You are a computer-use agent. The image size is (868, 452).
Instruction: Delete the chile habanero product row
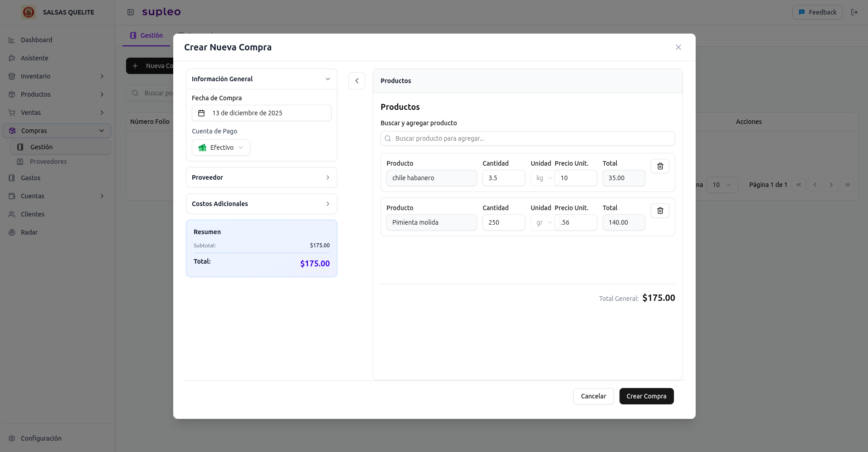660,167
